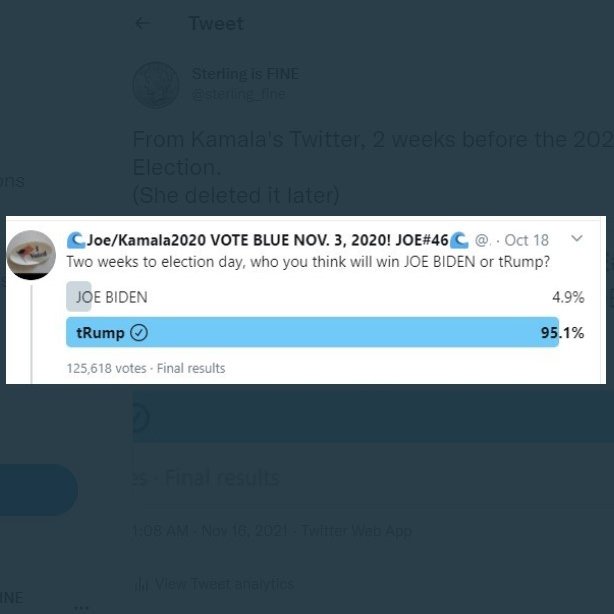Select the JOE BIDEN poll option
The image size is (614, 614).
click(111, 297)
